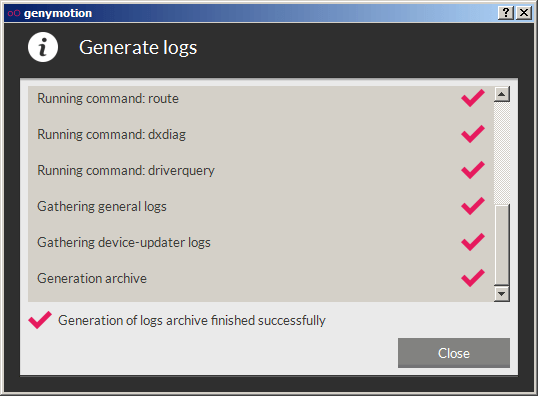Click the info icon beside Generate logs

(43, 47)
